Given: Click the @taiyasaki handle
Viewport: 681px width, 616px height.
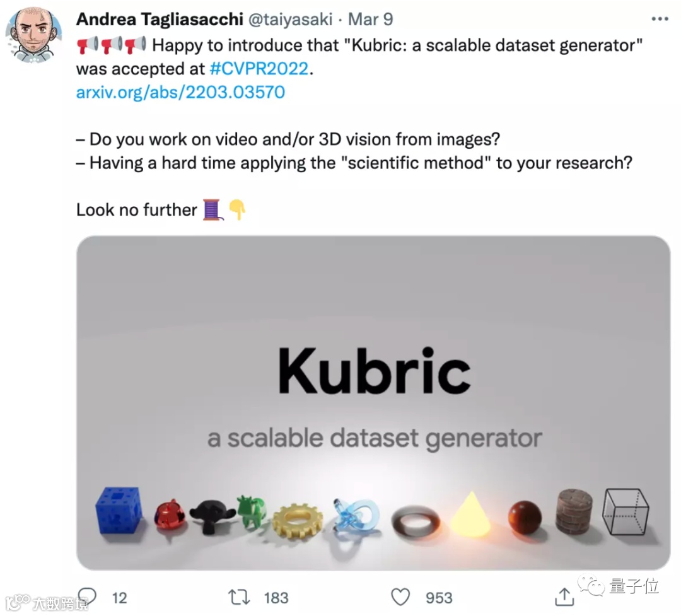Looking at the screenshot, I should pyautogui.click(x=290, y=20).
